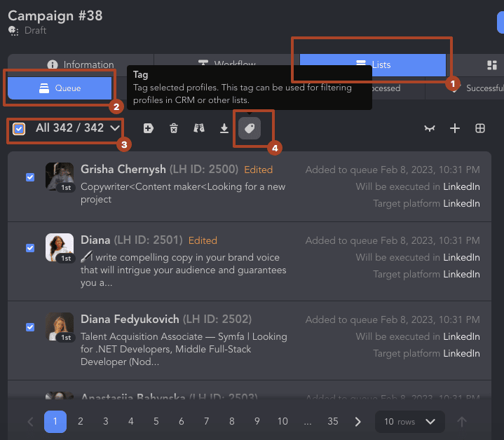Click the pagination ellipsis
This screenshot has height=440, width=504.
coord(308,422)
